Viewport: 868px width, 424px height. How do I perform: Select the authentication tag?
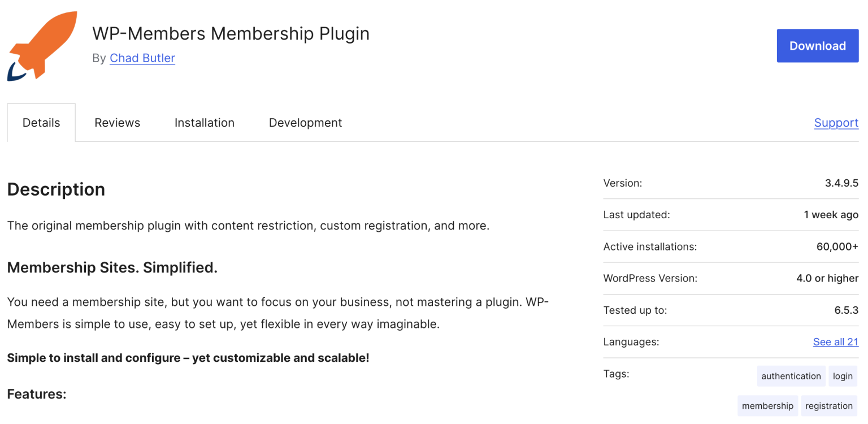pos(791,375)
